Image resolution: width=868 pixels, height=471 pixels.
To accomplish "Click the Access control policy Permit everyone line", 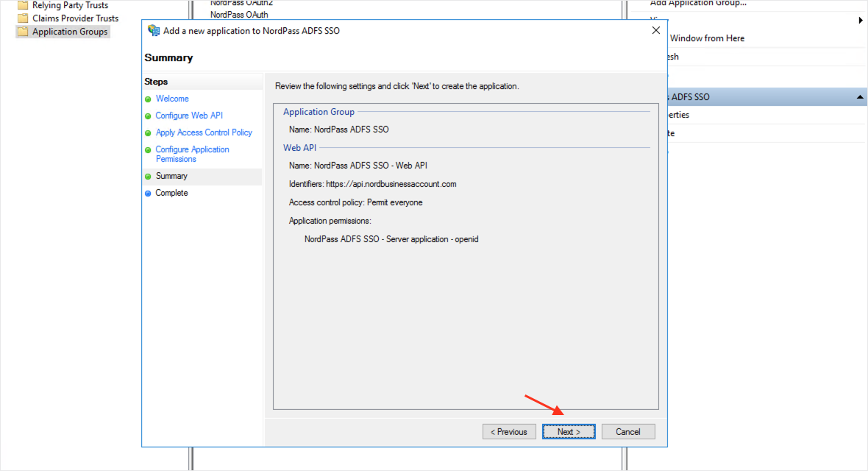I will click(355, 203).
